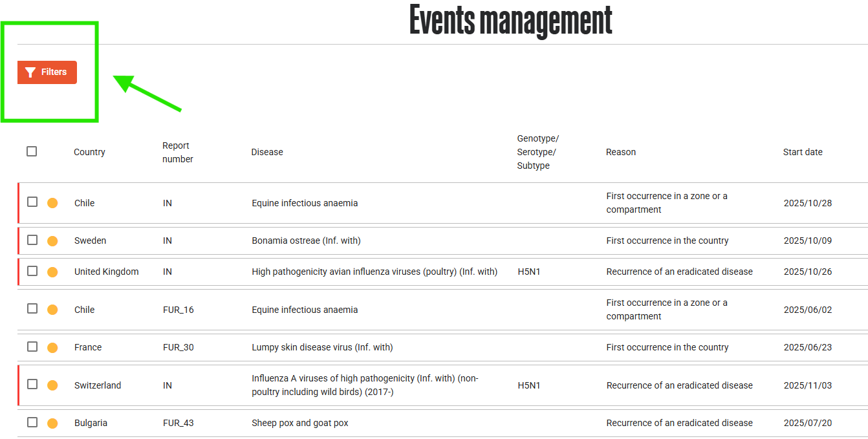
Task: Click the orange status dot for Switzerland
Action: coord(52,385)
